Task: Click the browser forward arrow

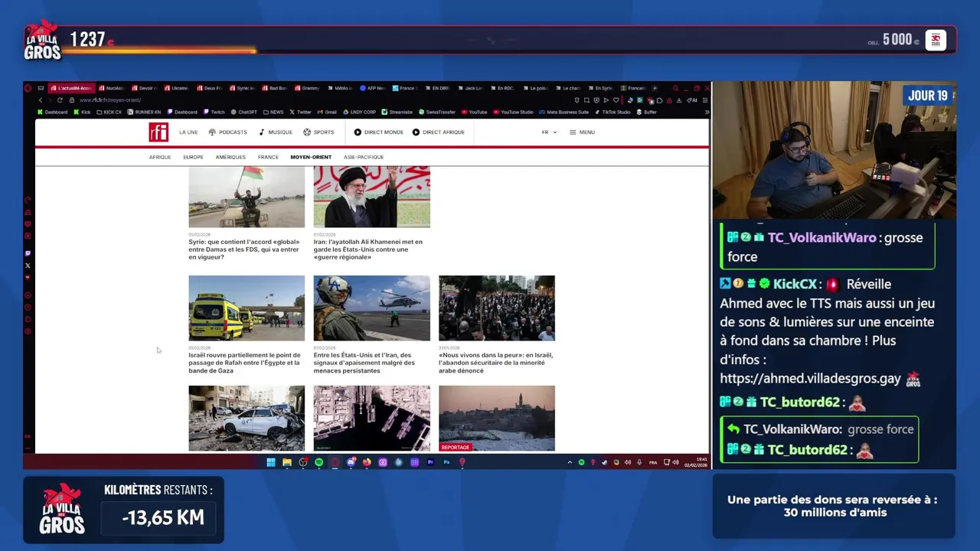Action: [50, 99]
